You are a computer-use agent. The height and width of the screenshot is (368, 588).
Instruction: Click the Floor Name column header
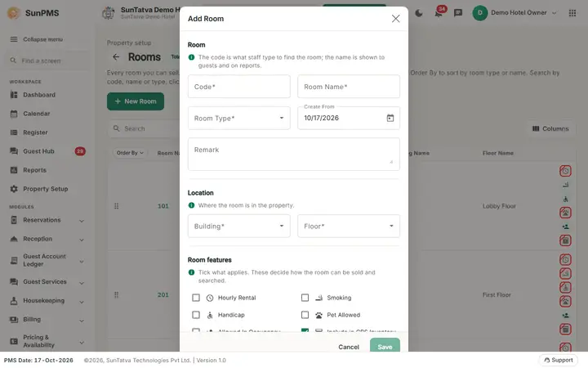coord(497,153)
